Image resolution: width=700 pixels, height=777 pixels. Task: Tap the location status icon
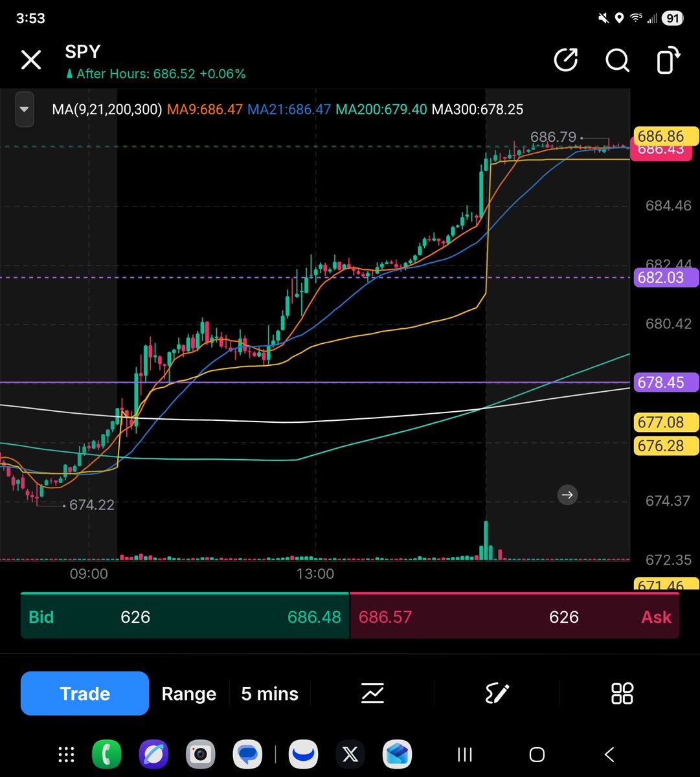[x=619, y=18]
